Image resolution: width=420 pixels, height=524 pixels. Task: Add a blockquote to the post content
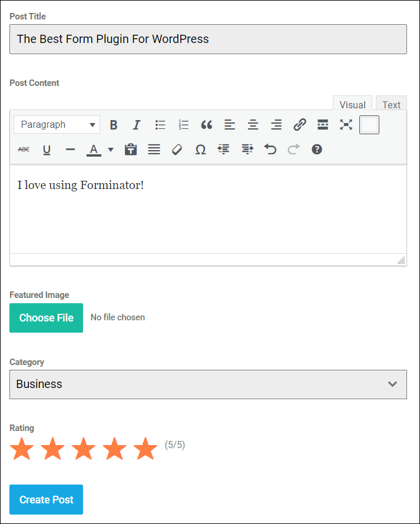206,124
